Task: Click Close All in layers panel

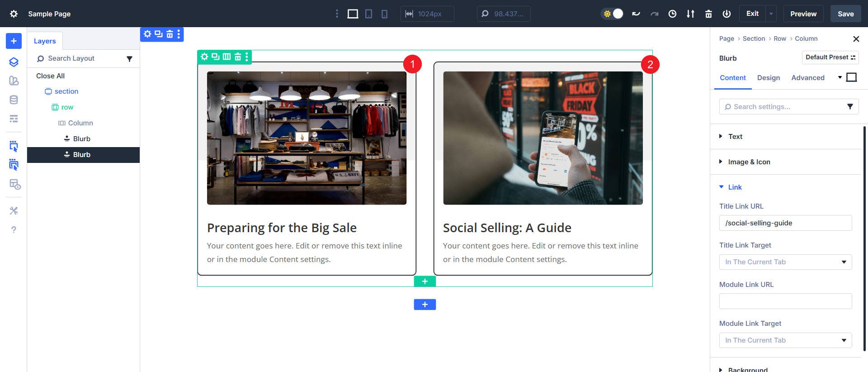Action: pos(50,76)
